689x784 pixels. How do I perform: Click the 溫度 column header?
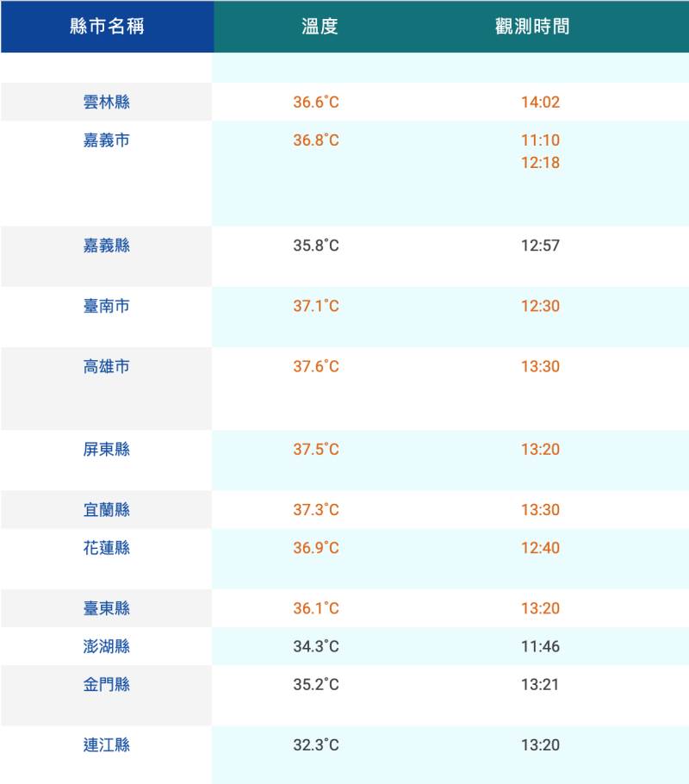(x=320, y=27)
